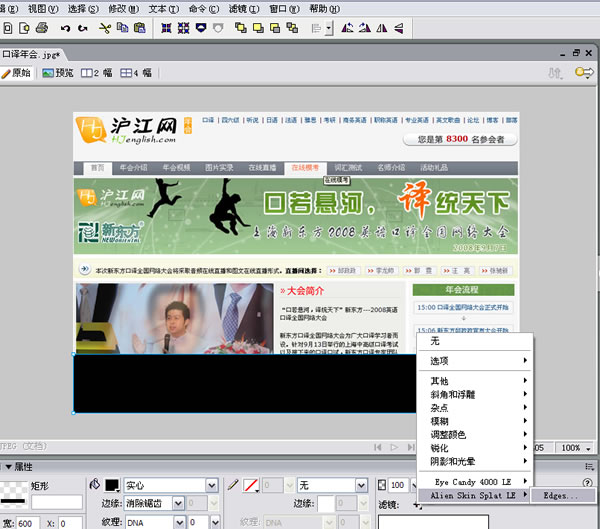600x529 pixels.
Task: Redo with the redo arrow icon
Action: [83, 28]
